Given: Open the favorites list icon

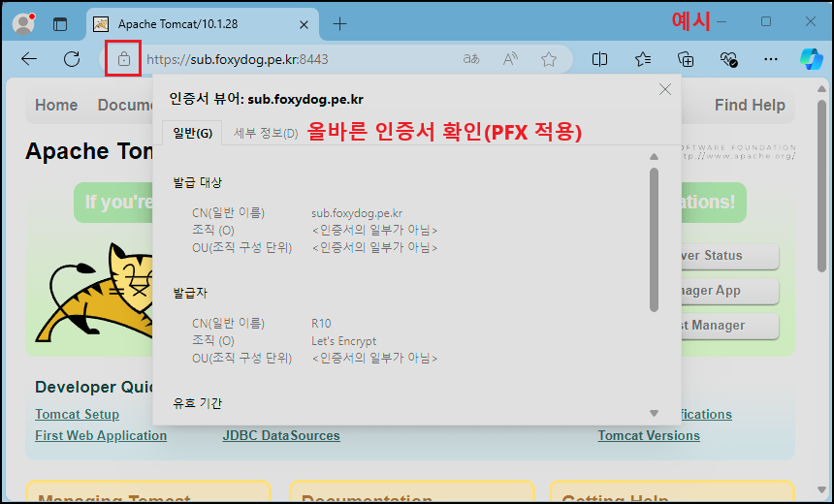Looking at the screenshot, I should point(643,59).
